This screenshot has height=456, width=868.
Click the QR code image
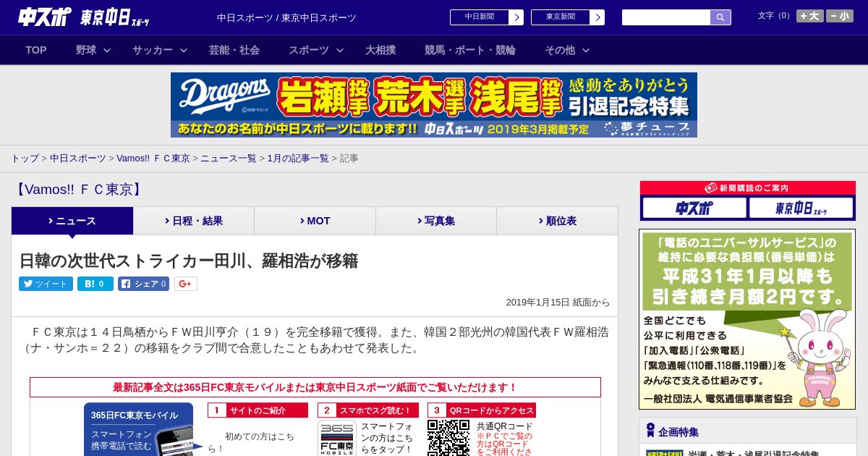pos(448,438)
